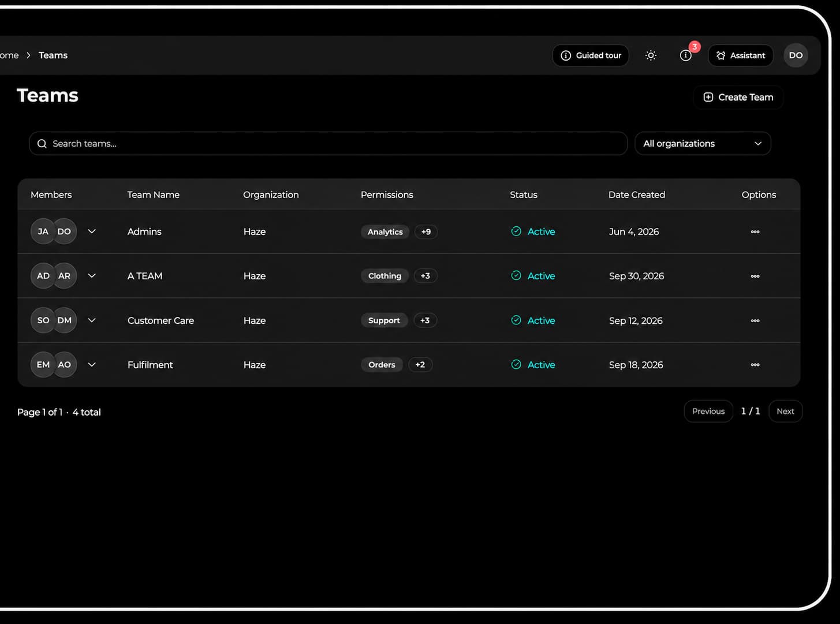The width and height of the screenshot is (840, 624).
Task: Sort by Date Created column header
Action: [x=637, y=195]
